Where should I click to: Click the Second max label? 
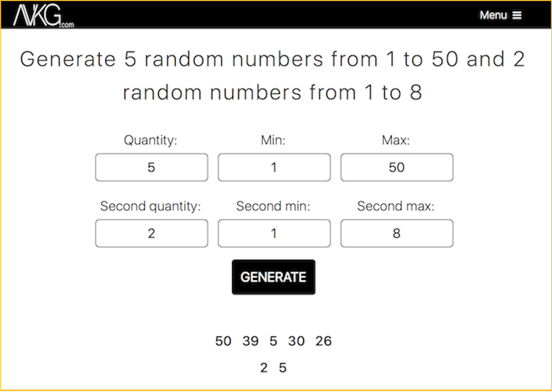[396, 206]
